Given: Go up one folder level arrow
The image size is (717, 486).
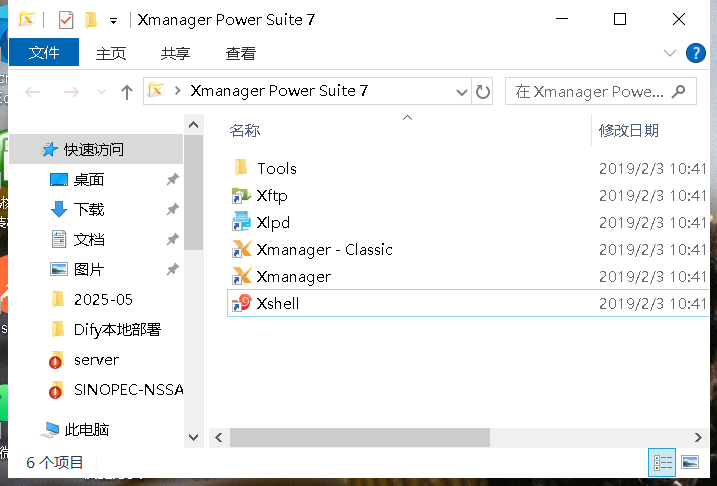Looking at the screenshot, I should tap(126, 92).
